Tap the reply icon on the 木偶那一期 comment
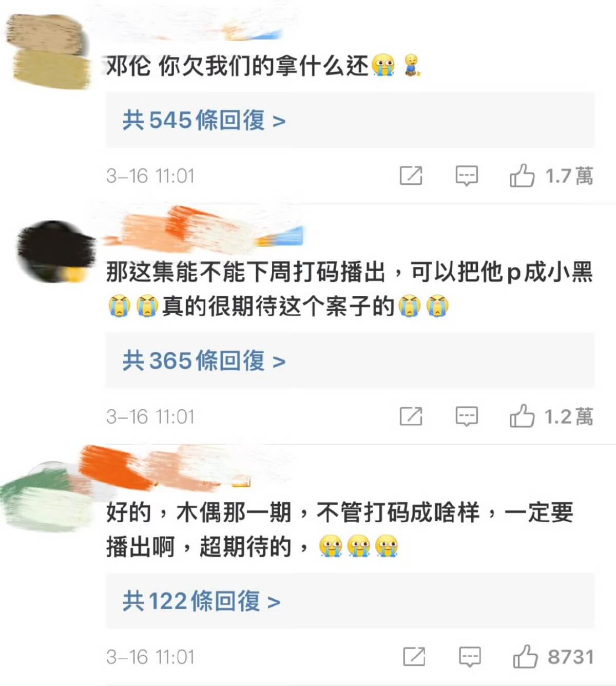The height and width of the screenshot is (686, 616). [x=470, y=657]
